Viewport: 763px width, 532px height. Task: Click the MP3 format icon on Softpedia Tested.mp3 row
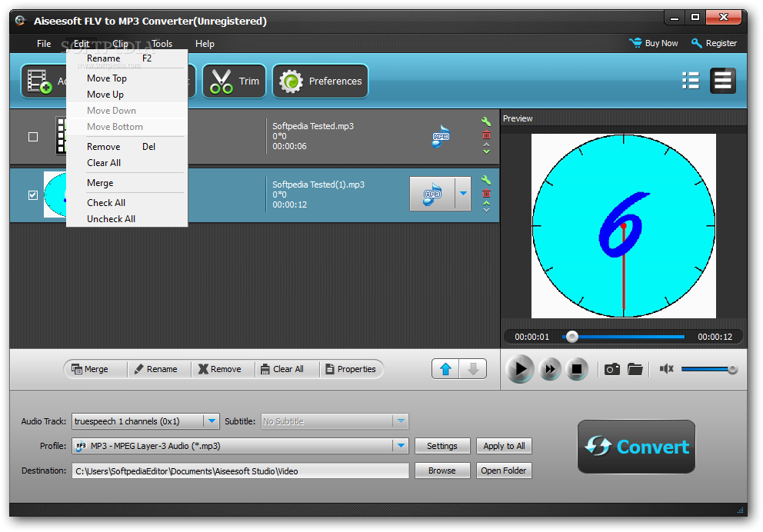(x=441, y=136)
